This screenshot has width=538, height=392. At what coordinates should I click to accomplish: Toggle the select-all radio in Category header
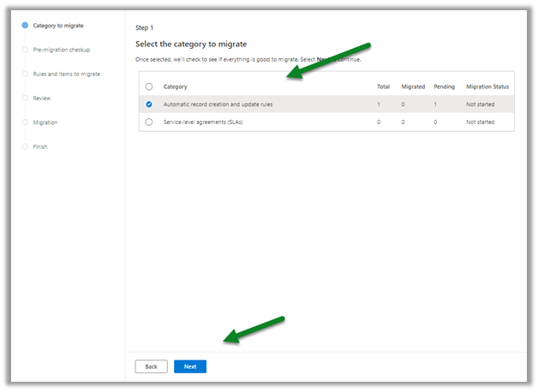click(x=149, y=86)
